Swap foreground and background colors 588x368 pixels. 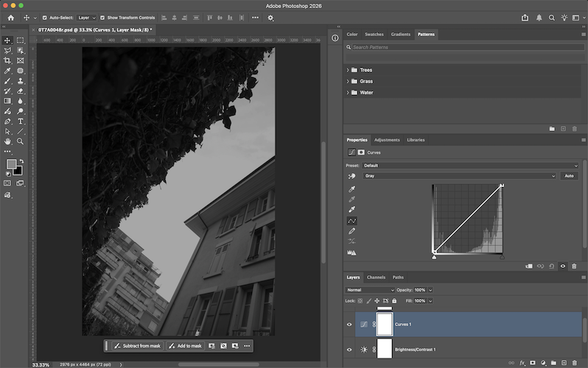(x=22, y=161)
